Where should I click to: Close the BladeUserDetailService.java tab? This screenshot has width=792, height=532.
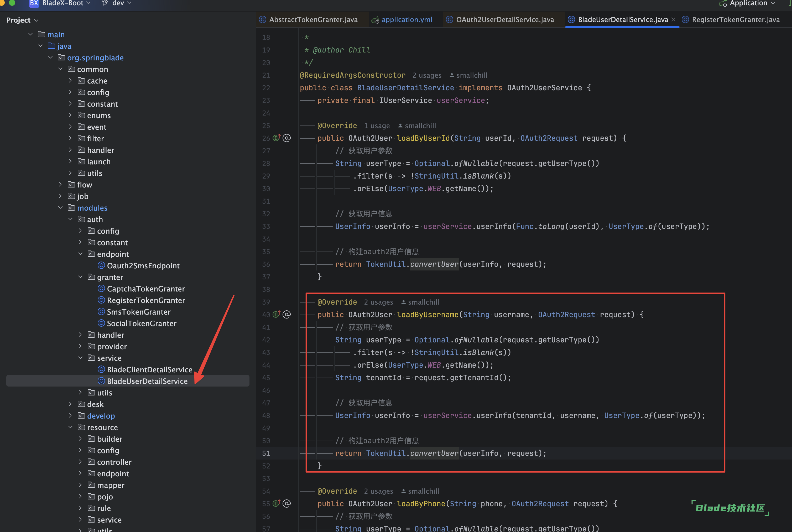coord(673,19)
